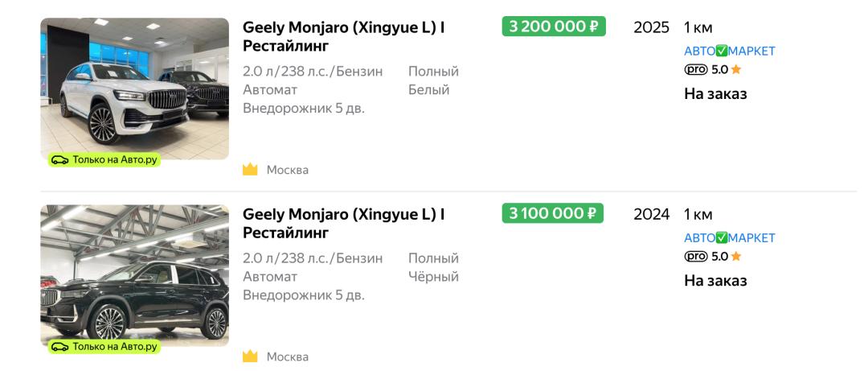Viewport: 868px width, 371px height.
Task: Click the 'Только на Авто.ру' badge on white car
Action: [104, 159]
